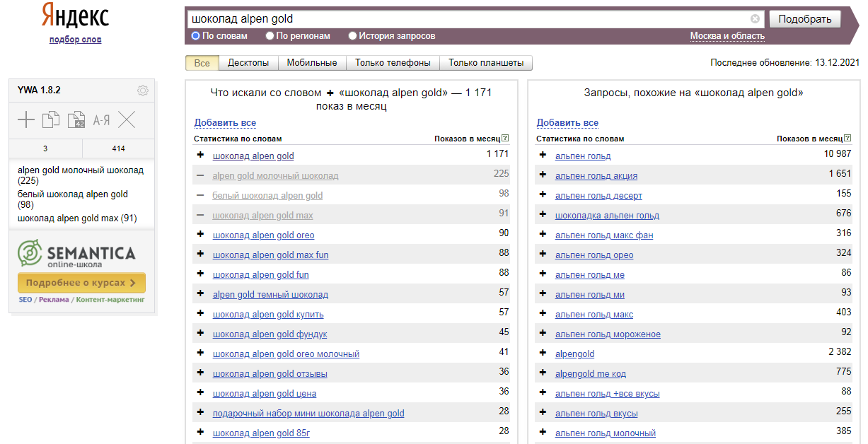
Task: Add 'альпен гольд десерт' with plus icon
Action: 543,195
